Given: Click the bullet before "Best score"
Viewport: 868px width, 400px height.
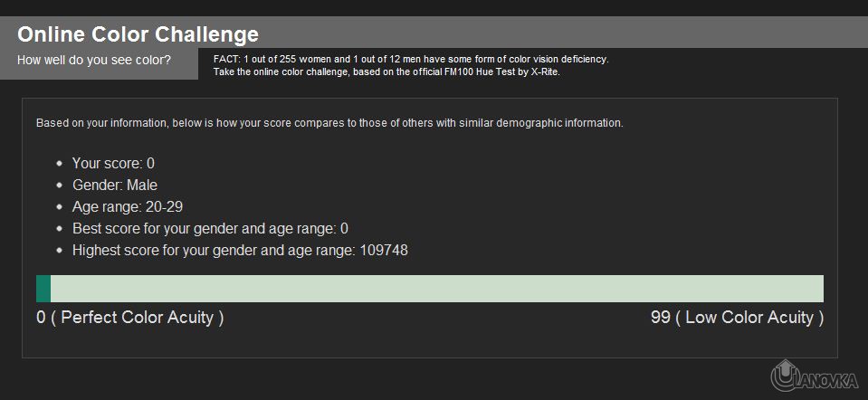Looking at the screenshot, I should click(x=60, y=229).
